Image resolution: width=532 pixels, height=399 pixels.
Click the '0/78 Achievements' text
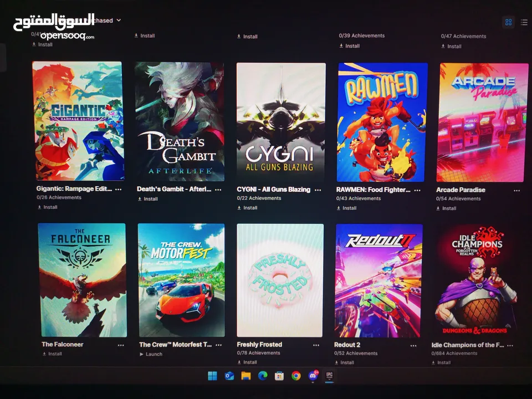(x=259, y=353)
